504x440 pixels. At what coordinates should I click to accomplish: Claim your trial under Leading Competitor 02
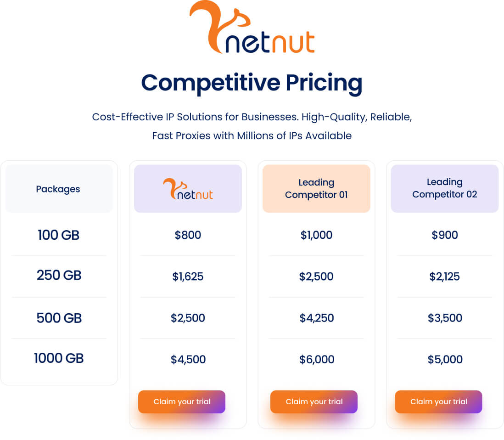pos(438,402)
